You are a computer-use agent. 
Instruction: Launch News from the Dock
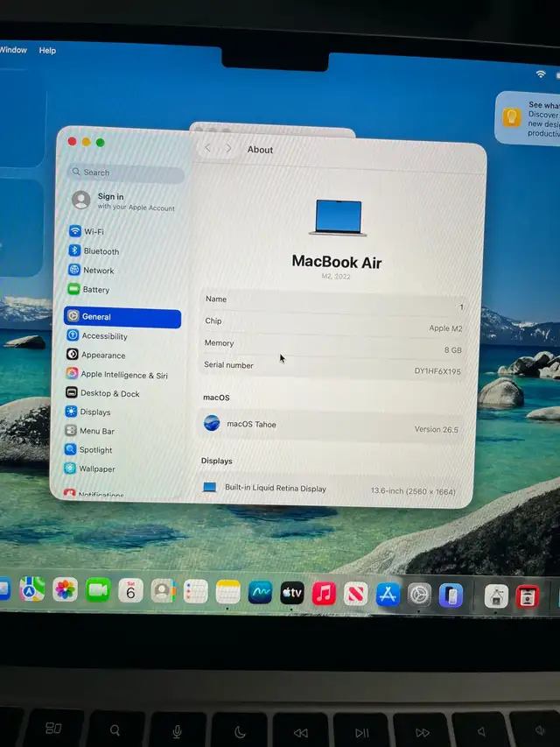356,594
